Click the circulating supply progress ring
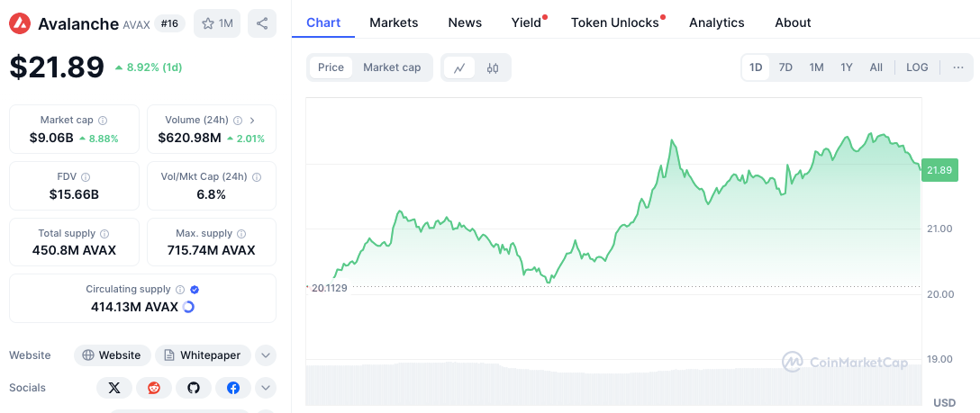This screenshot has height=413, width=980. [188, 307]
